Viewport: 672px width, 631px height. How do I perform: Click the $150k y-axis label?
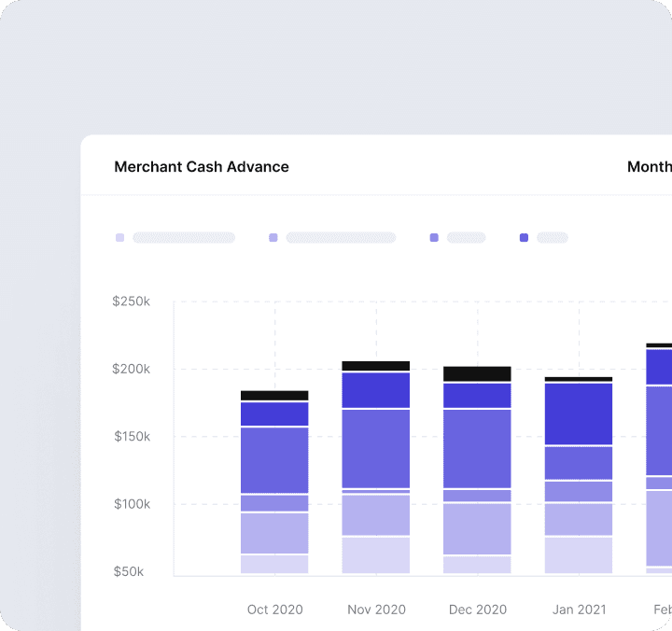tap(131, 437)
